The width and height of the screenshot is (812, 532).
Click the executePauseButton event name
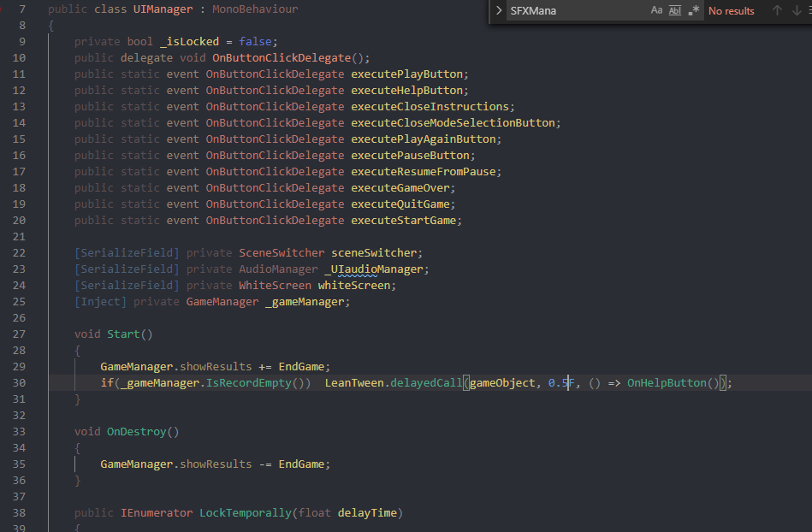pyautogui.click(x=410, y=156)
